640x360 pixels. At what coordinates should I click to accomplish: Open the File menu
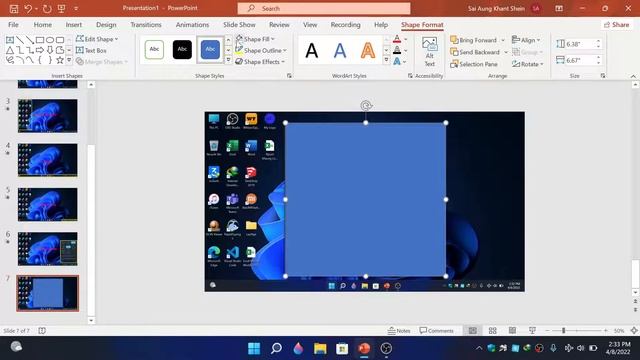[13, 25]
